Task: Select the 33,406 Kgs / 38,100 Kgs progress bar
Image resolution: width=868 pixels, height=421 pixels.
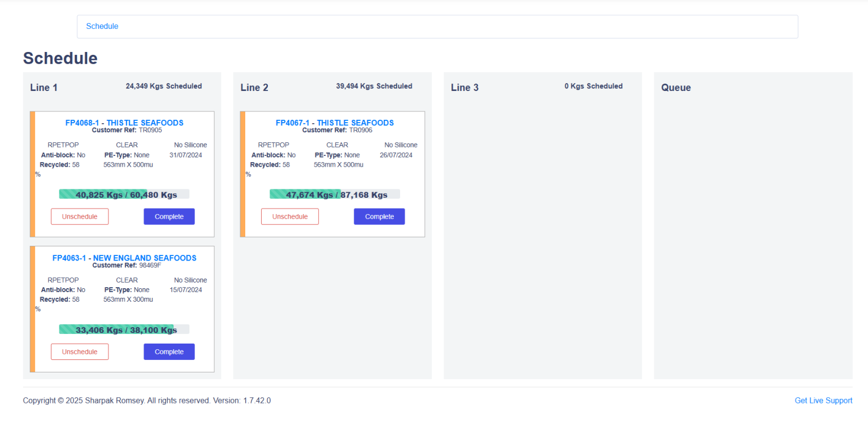Action: (x=124, y=329)
